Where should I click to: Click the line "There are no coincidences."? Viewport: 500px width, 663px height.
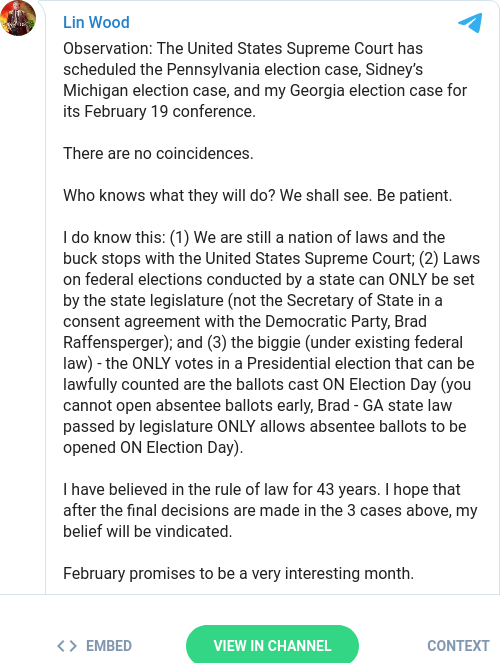158,153
